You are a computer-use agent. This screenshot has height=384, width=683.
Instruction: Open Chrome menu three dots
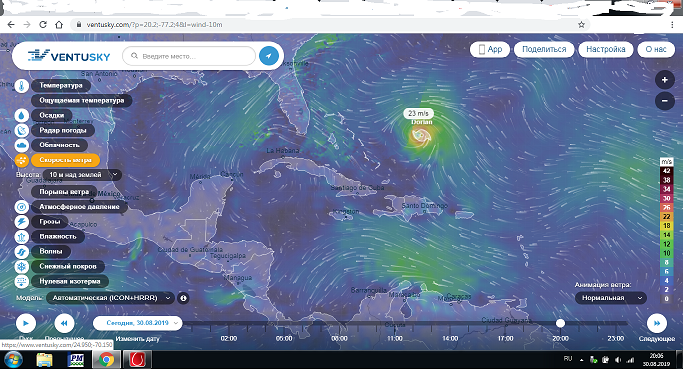672,25
